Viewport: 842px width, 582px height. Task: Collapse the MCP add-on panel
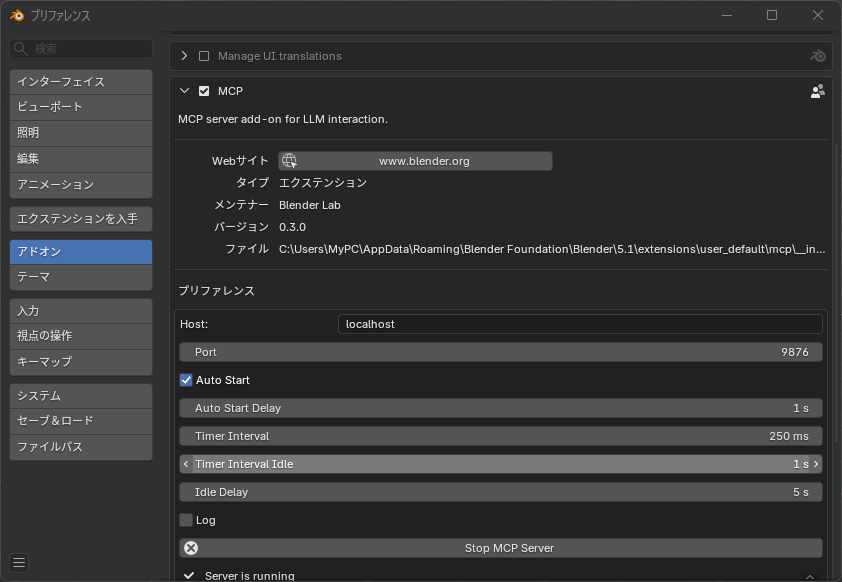[185, 91]
